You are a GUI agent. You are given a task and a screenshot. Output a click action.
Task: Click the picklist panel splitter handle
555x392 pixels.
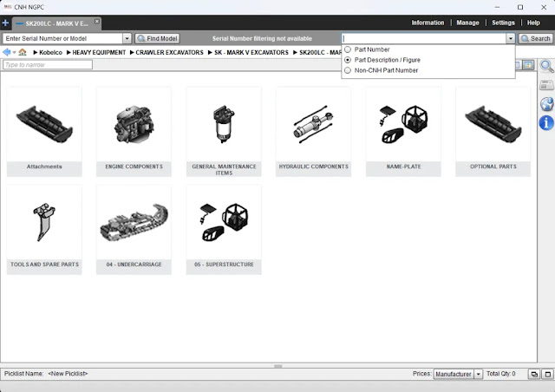[277, 366]
